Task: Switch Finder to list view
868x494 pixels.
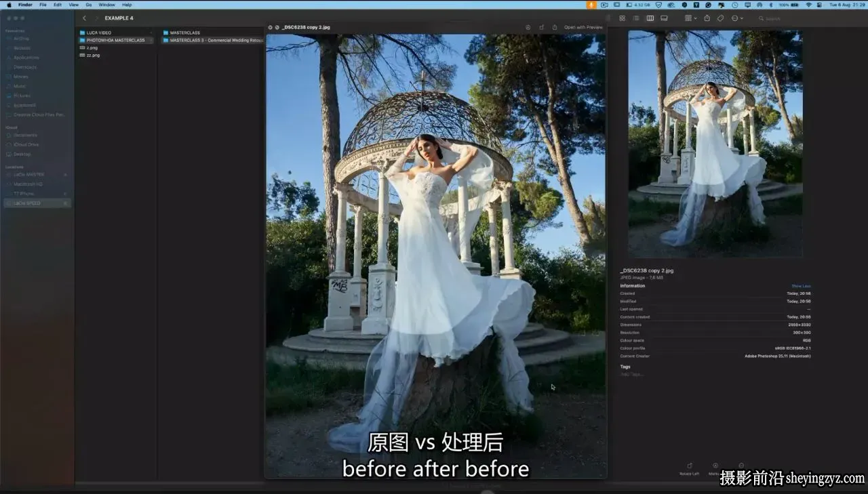Action: (636, 18)
